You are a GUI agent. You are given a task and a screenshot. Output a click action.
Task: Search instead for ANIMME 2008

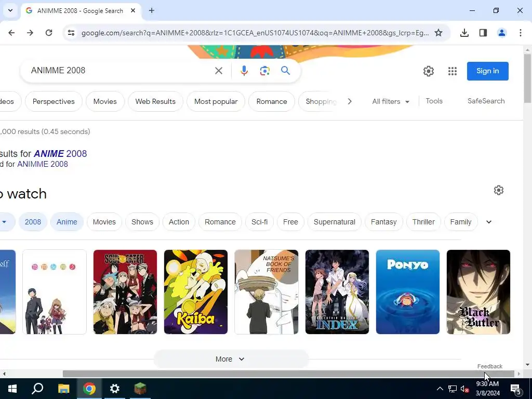coord(43,164)
